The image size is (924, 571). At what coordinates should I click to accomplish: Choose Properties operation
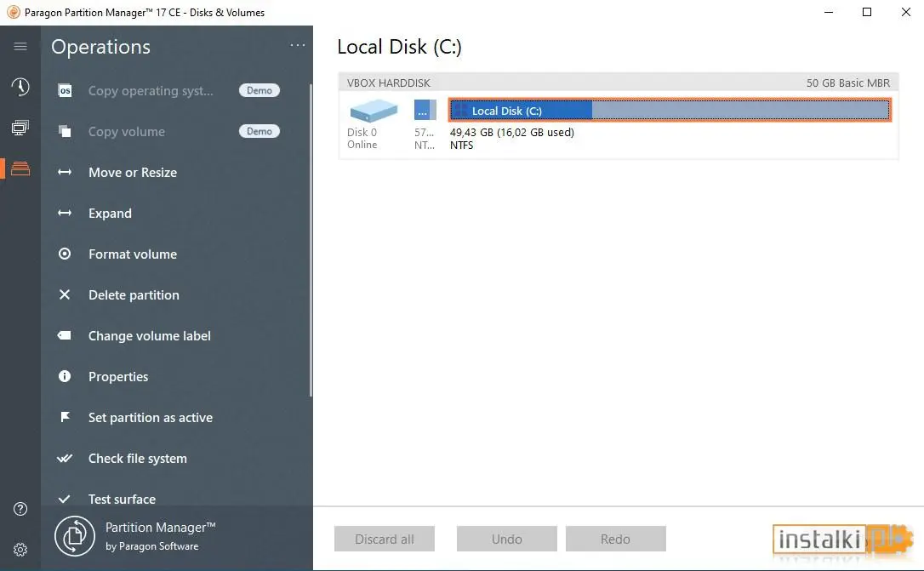tap(118, 376)
